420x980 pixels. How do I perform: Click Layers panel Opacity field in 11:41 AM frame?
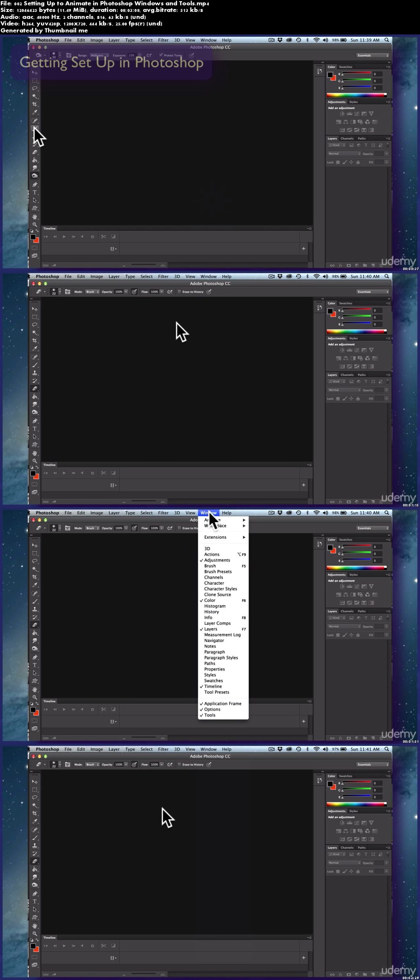(379, 863)
